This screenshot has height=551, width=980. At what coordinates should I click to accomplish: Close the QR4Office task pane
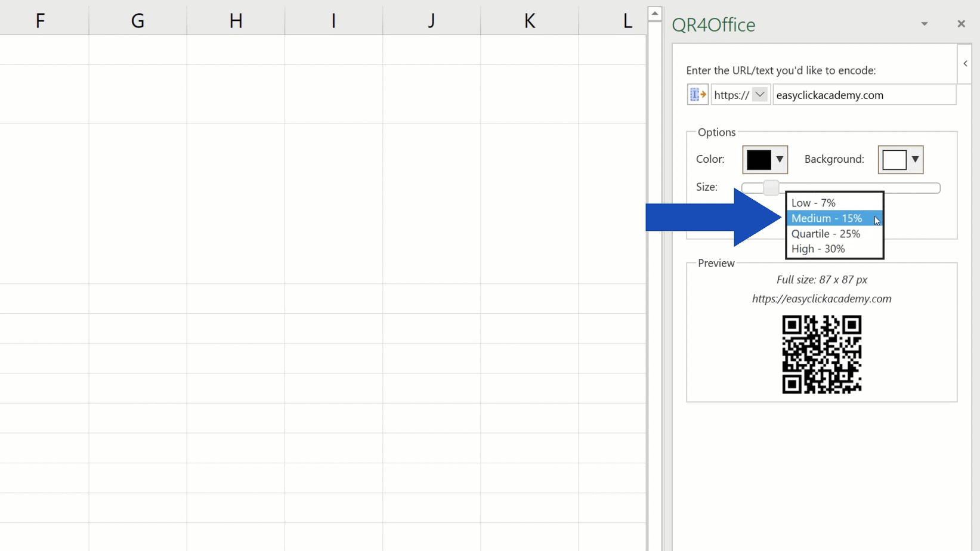(x=961, y=24)
